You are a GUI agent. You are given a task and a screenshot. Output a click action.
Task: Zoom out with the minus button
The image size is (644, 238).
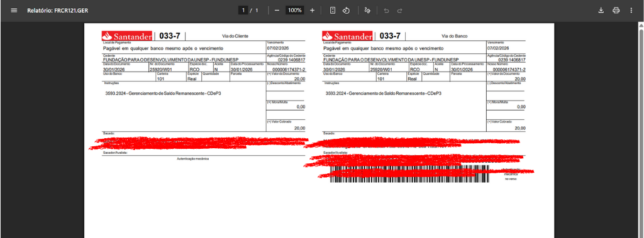pos(277,10)
